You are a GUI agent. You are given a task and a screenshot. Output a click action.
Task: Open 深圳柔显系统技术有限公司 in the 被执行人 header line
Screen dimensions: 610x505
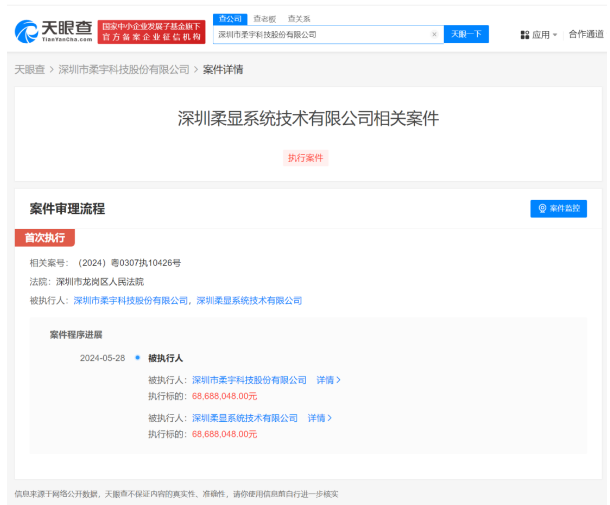pos(249,301)
